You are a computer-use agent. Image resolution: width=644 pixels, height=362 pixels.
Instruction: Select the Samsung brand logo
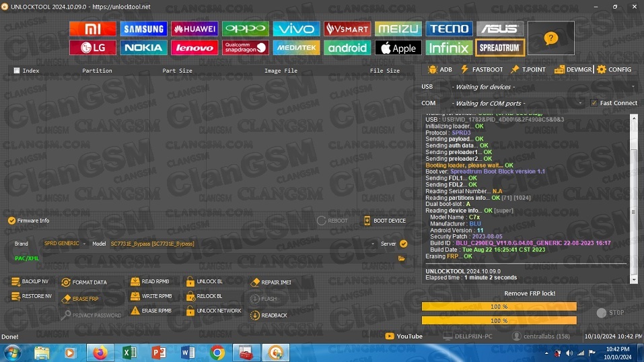(144, 29)
